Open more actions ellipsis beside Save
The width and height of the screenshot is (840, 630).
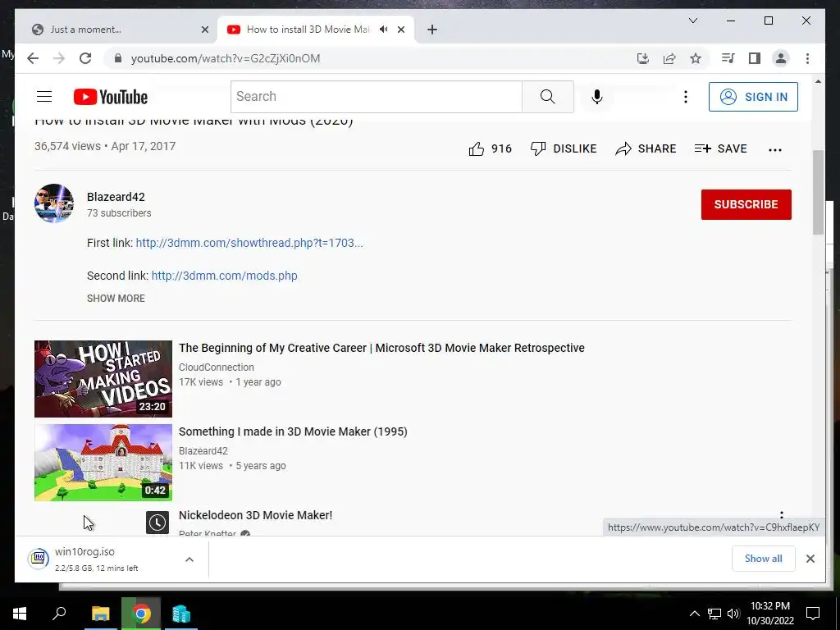774,149
